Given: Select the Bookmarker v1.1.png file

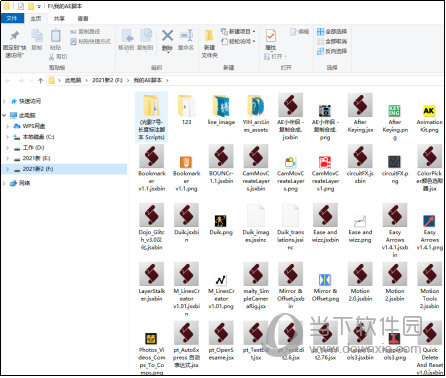Looking at the screenshot, I should (186, 173).
